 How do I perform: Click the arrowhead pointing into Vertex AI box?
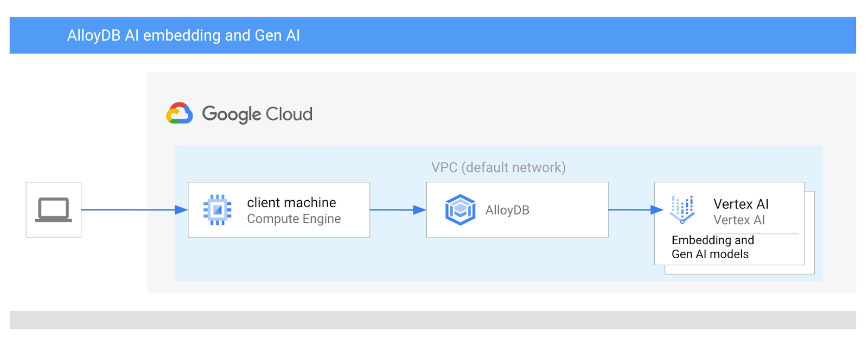pyautogui.click(x=657, y=210)
